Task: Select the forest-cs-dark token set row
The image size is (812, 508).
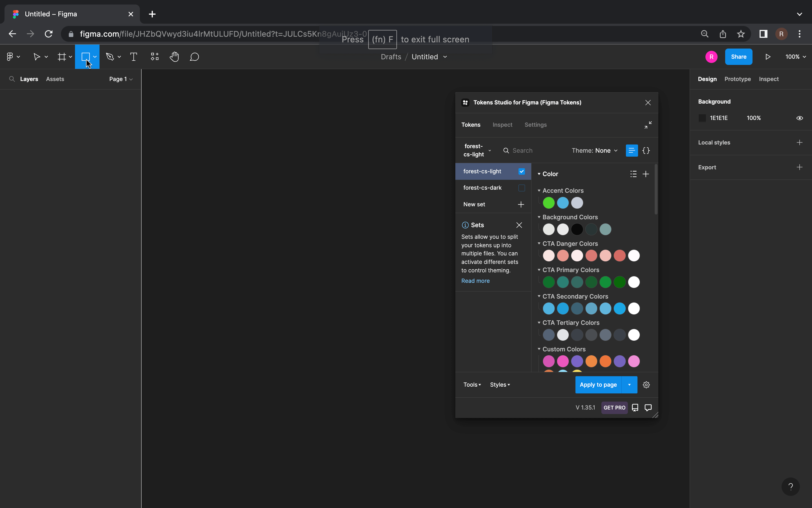Action: pos(493,188)
